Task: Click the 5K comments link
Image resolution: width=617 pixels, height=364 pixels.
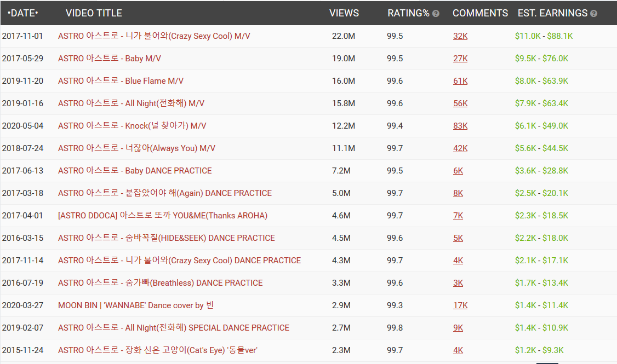Action: click(458, 238)
